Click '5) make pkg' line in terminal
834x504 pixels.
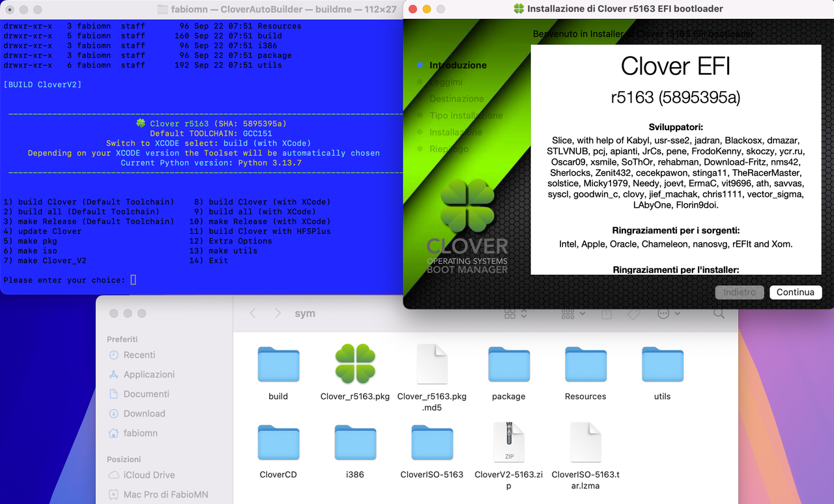[30, 241]
